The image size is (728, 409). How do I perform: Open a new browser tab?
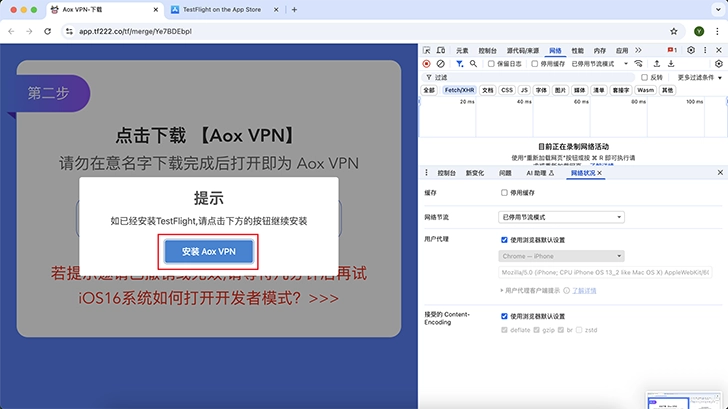294,9
